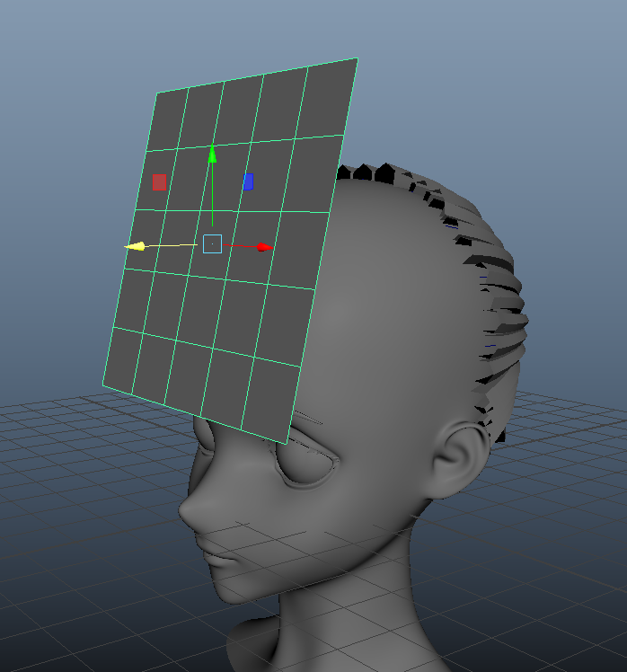Click the blue plane-constraint handle square
The width and height of the screenshot is (627, 672).
248,181
